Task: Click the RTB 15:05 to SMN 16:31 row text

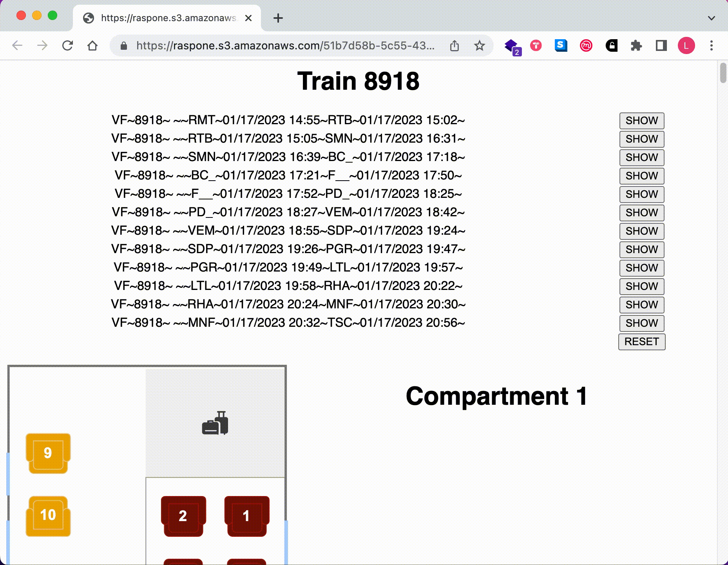Action: (288, 138)
